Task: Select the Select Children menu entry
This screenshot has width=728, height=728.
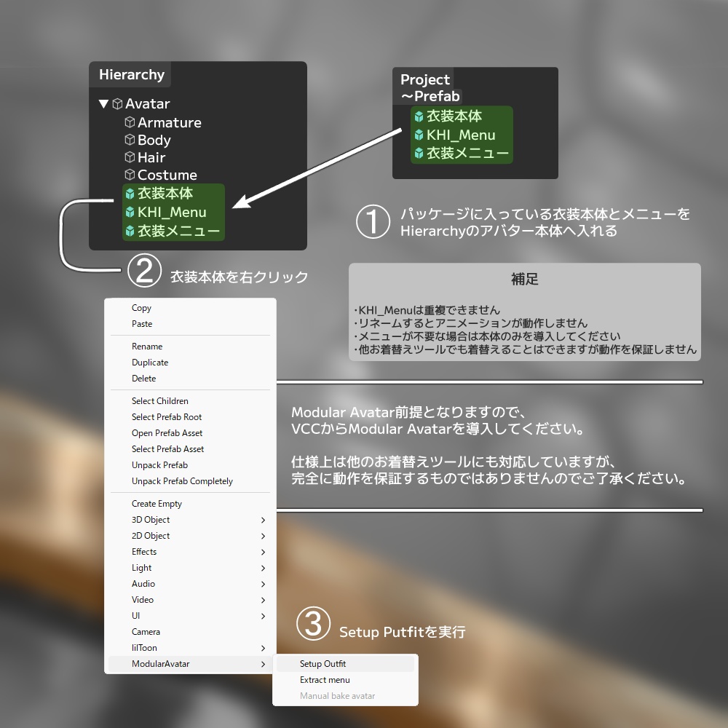Action: pos(159,400)
